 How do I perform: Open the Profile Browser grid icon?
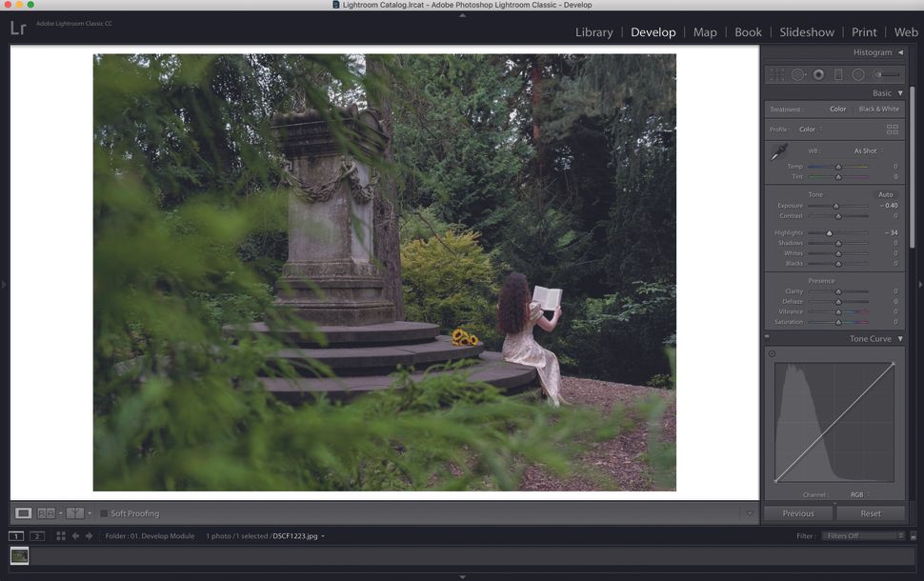tap(893, 129)
